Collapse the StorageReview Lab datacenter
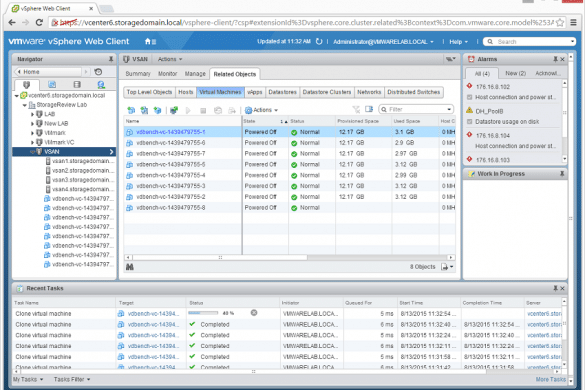585x390 pixels. 25,105
